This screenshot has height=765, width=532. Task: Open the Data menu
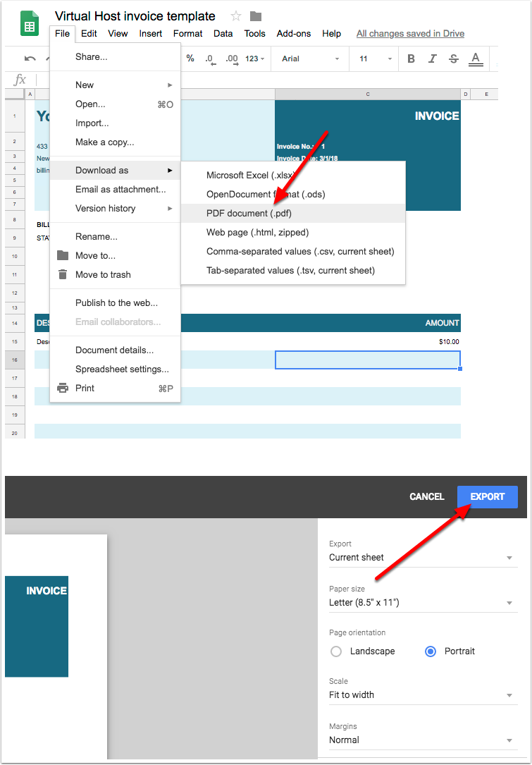[x=223, y=34]
